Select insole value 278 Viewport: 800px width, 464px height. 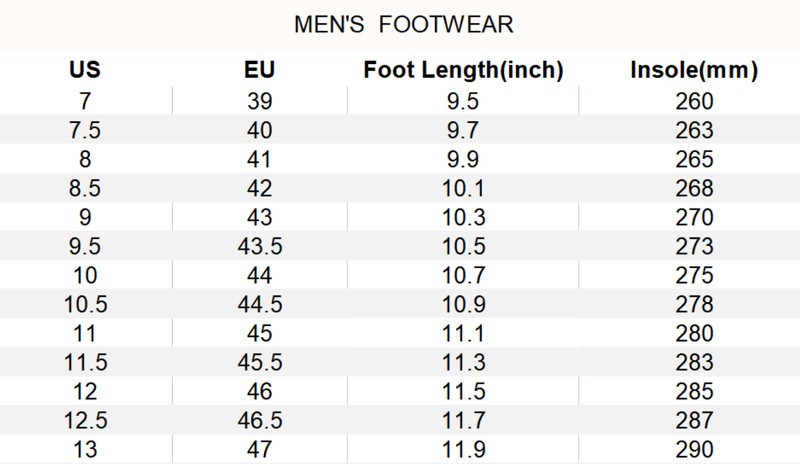click(x=694, y=304)
